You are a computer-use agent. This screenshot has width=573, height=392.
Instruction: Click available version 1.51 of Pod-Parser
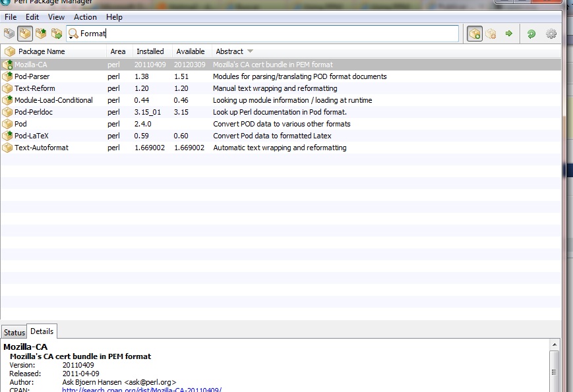click(181, 76)
